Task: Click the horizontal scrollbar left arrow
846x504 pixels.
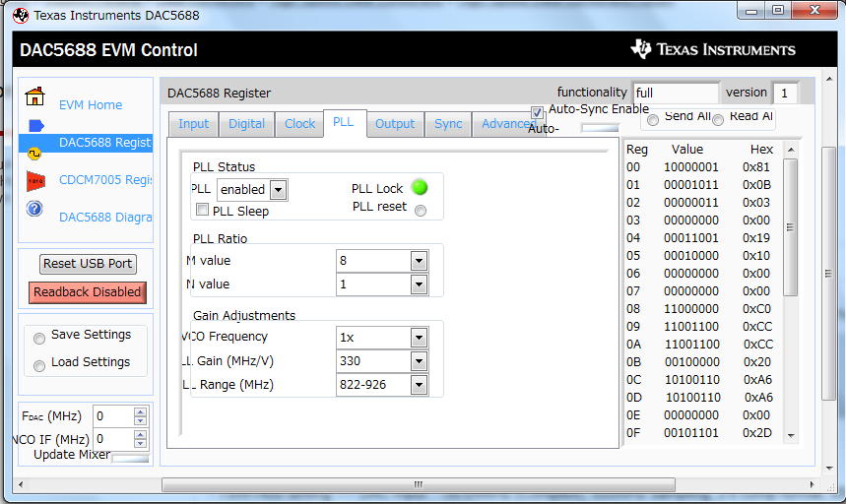Action: pyautogui.click(x=21, y=484)
